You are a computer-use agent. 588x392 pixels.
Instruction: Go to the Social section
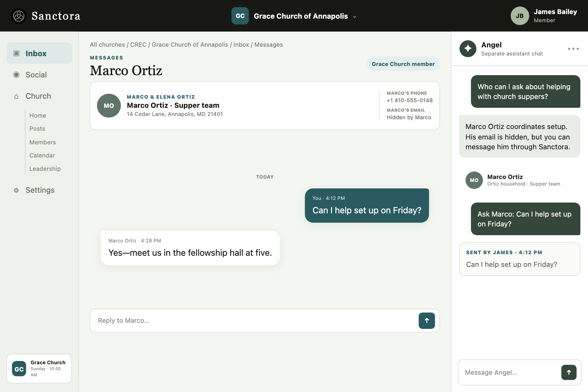click(39, 75)
